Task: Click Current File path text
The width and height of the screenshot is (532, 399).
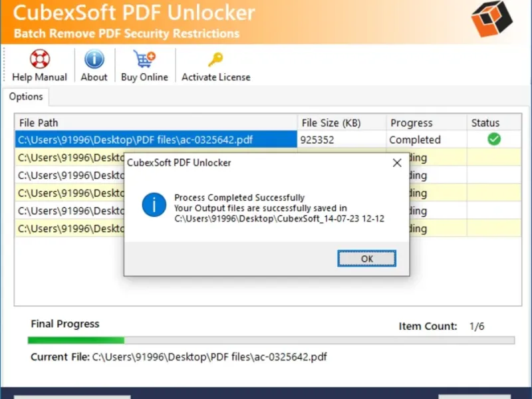Action: point(209,357)
